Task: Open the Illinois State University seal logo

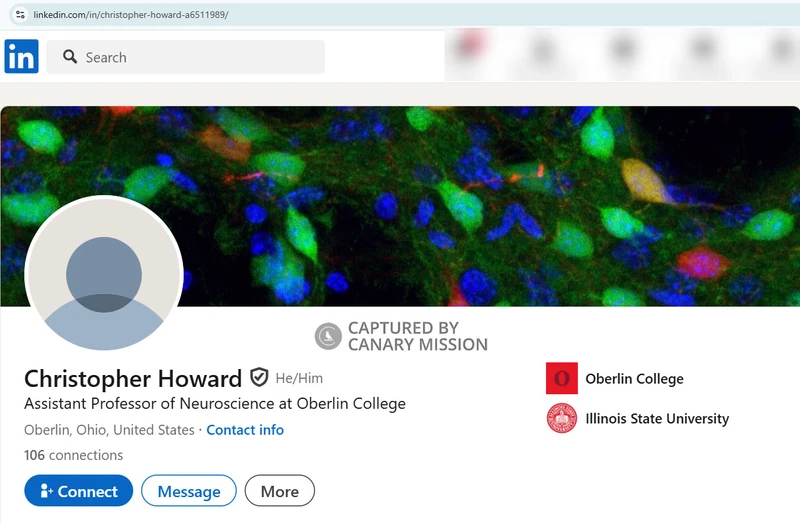Action: pos(562,418)
